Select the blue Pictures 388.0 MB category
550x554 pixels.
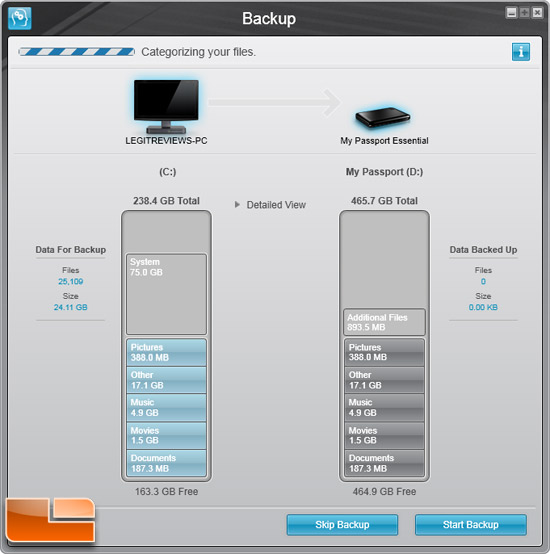[x=166, y=352]
